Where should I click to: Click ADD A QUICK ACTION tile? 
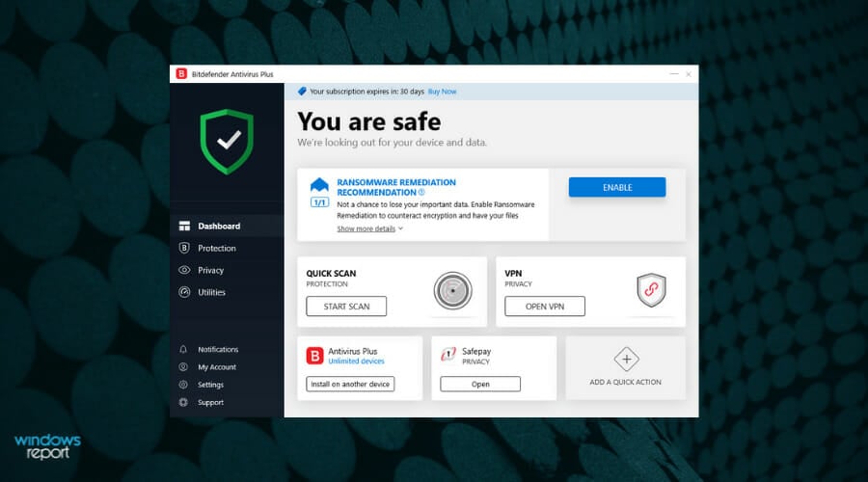[x=626, y=368]
